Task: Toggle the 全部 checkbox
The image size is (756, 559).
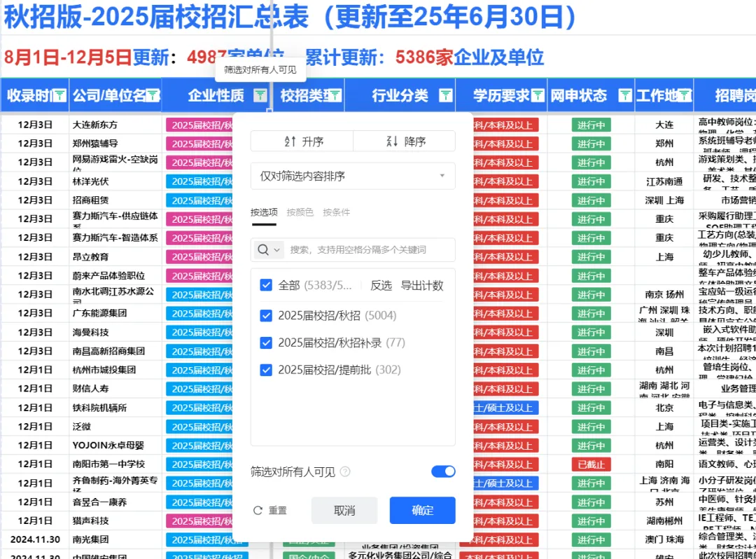Action: [x=266, y=285]
